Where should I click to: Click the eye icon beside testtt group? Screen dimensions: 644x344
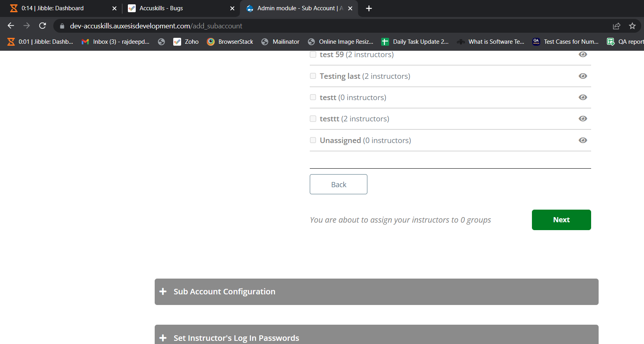click(x=582, y=119)
